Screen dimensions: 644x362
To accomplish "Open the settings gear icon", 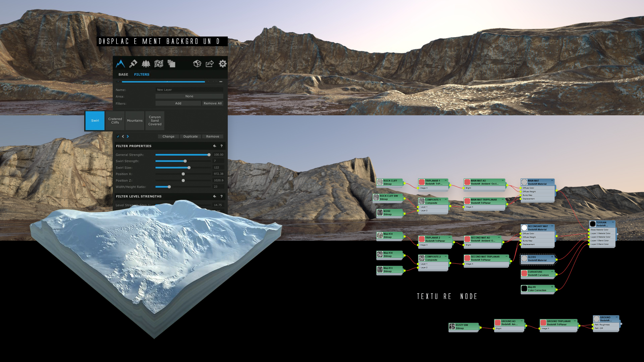I will pyautogui.click(x=223, y=64).
